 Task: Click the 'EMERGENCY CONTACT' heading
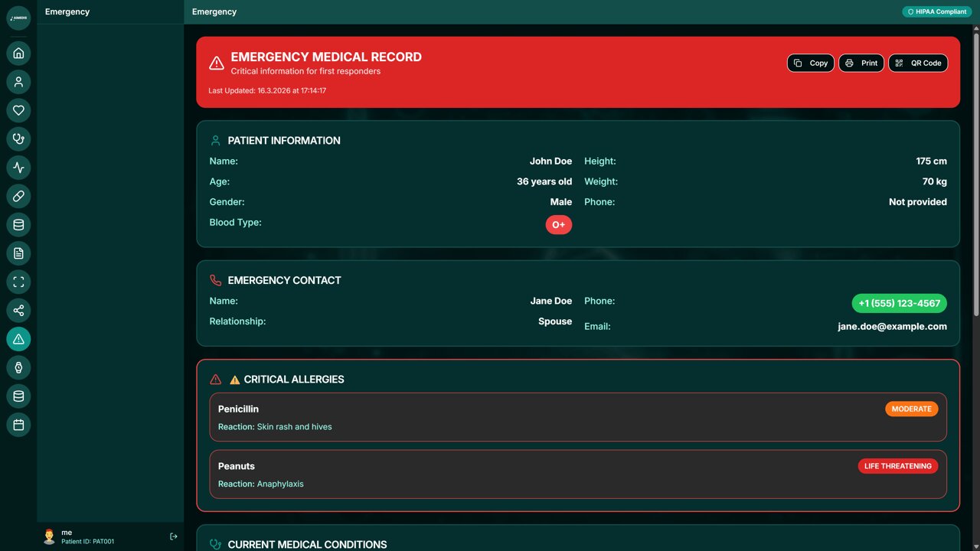(285, 281)
